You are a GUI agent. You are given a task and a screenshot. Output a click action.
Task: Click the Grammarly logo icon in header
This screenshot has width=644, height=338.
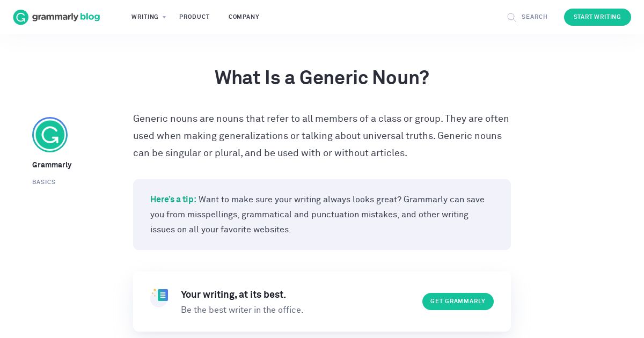[x=21, y=17]
